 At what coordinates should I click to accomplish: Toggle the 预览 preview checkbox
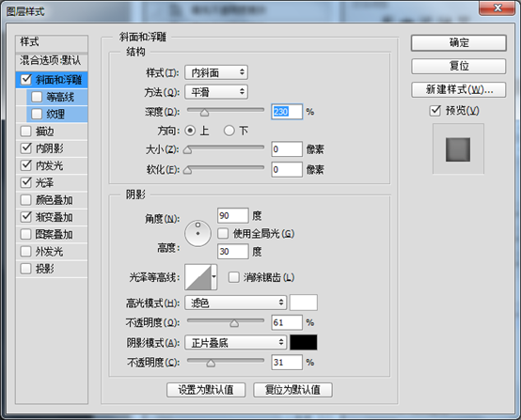pos(434,111)
